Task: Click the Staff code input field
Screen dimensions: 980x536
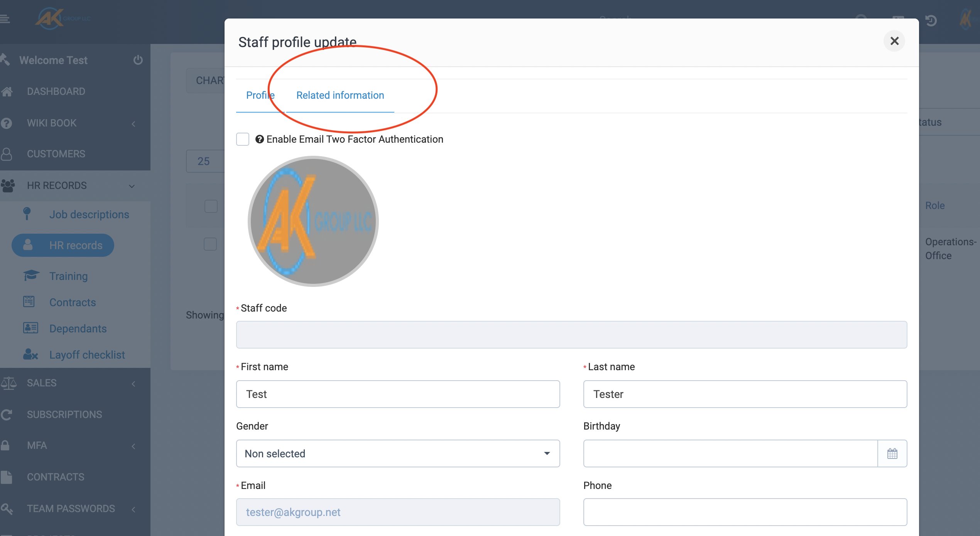Action: coord(571,335)
